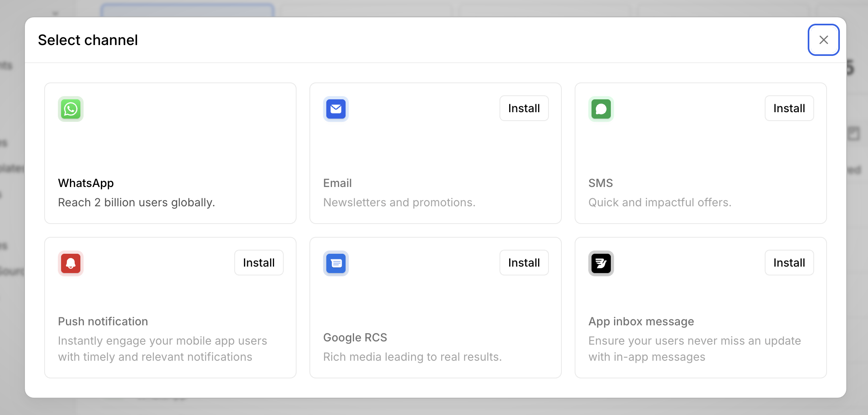Click "Reach 2 billion users globally" description
Viewport: 868px width, 415px height.
(137, 202)
